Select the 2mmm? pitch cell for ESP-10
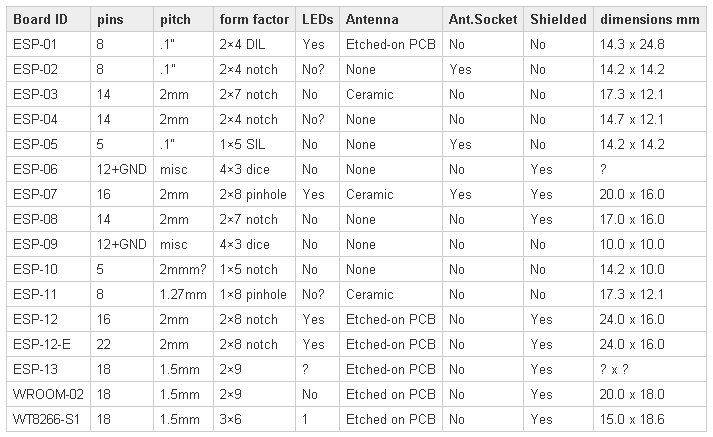713x437 pixels. [183, 269]
